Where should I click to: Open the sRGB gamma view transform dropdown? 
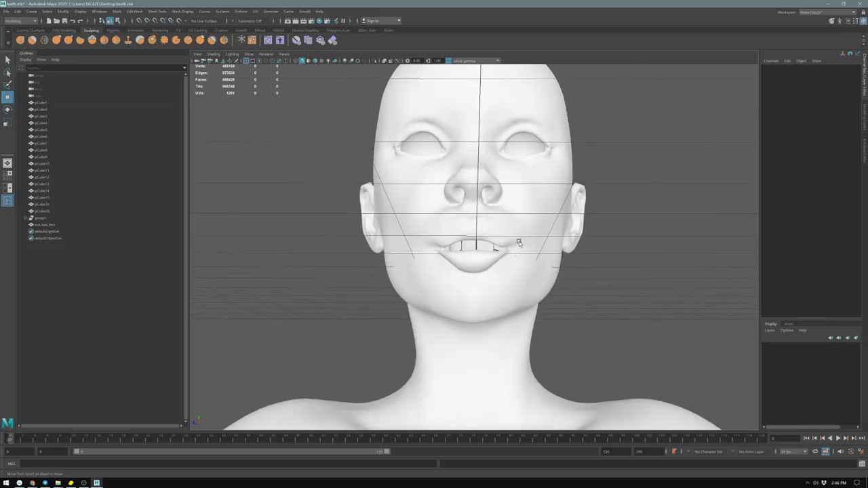[x=475, y=61]
